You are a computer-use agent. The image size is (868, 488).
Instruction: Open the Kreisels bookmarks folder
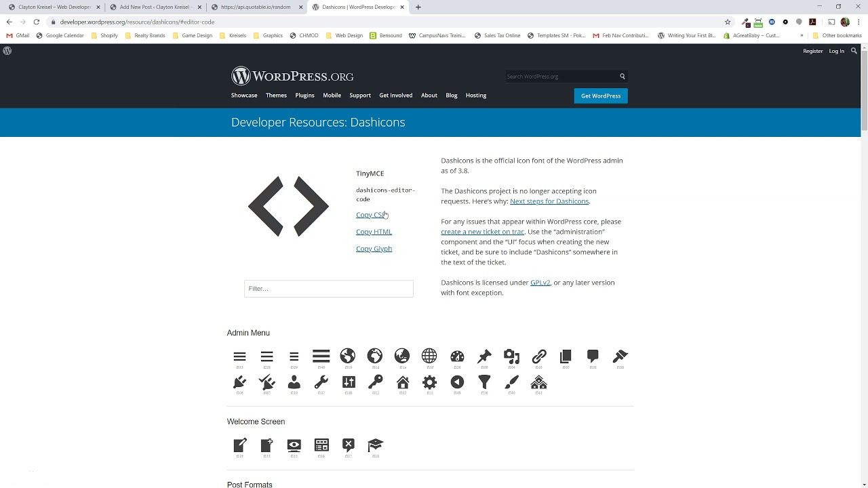tap(233, 35)
